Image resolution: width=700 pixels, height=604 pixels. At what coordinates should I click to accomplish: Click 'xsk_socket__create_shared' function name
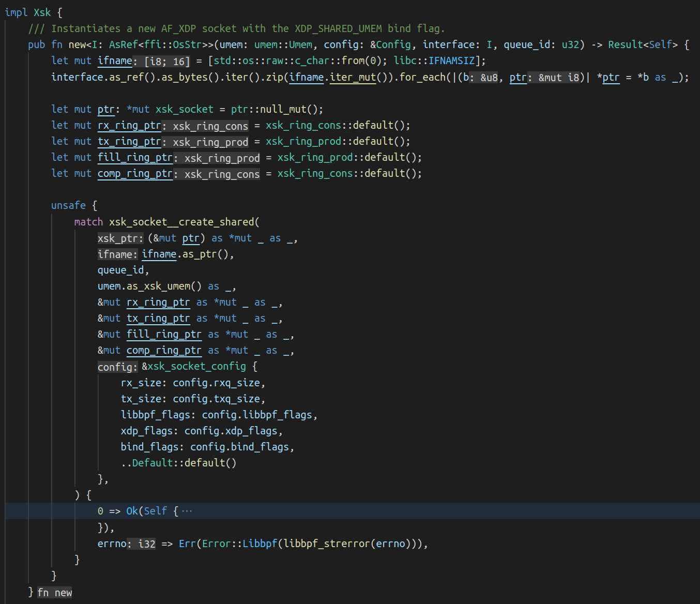[x=181, y=221]
